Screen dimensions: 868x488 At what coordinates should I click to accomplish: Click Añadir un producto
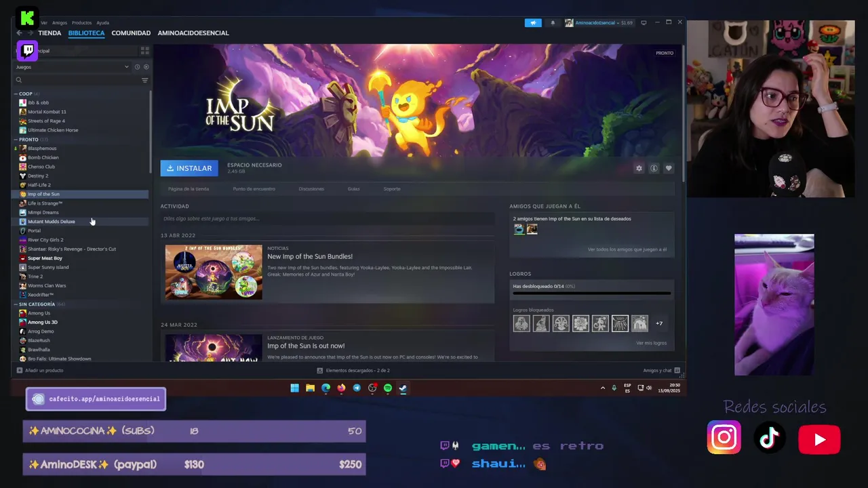(x=44, y=371)
